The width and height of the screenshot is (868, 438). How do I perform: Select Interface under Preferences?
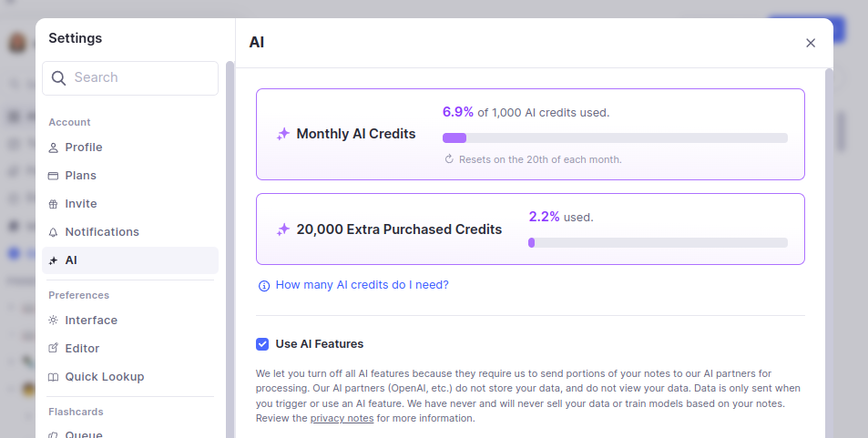click(91, 321)
